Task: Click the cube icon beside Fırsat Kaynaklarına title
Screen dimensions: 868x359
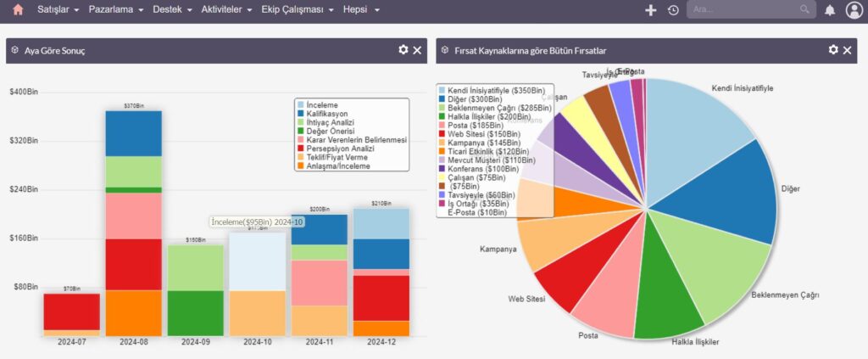Action: click(445, 50)
